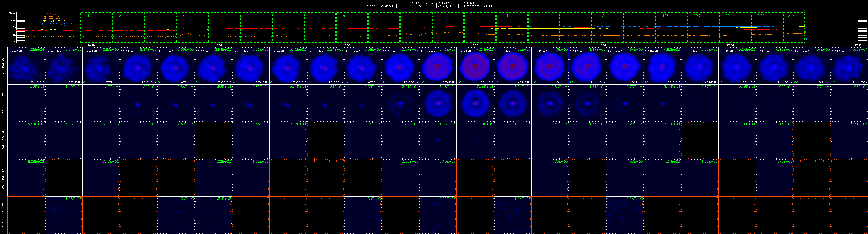Click the 'xyoffset=[-64.3,-293.5]' header text

[401, 6]
